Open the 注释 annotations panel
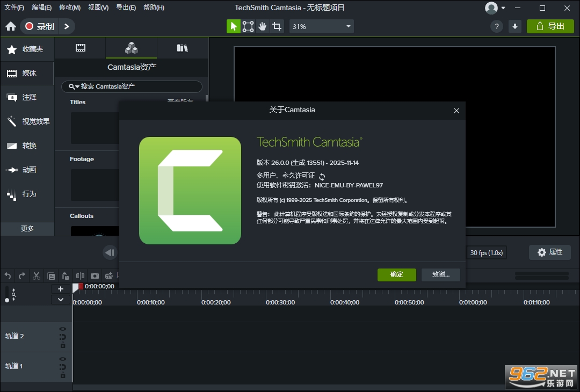 pyautogui.click(x=27, y=97)
